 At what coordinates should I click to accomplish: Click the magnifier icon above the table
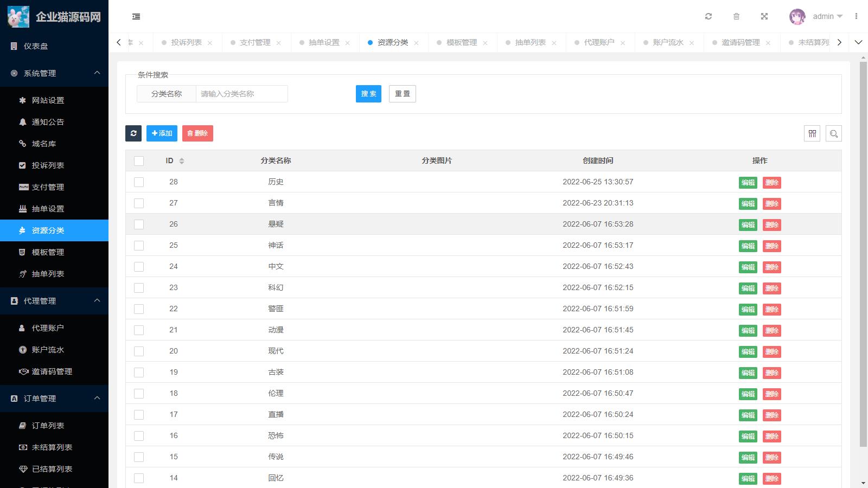(x=834, y=133)
